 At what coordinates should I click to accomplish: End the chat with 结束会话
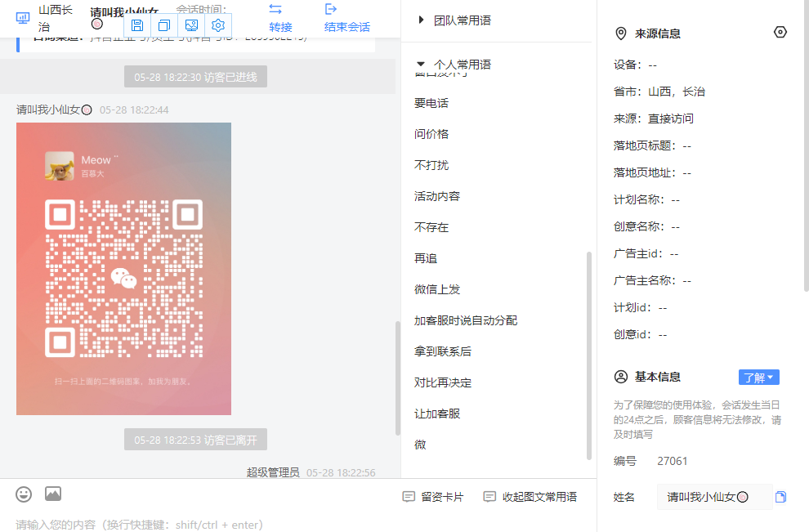click(x=346, y=18)
